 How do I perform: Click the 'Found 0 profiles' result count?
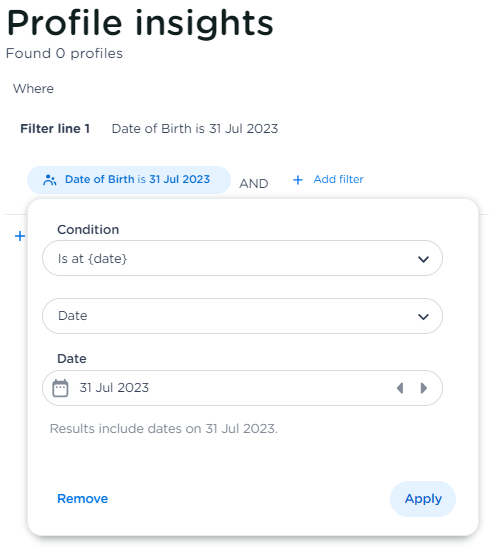[x=64, y=53]
